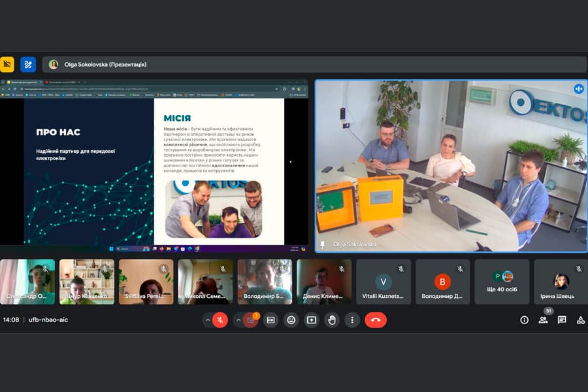Unmute the microphone with the red mic button
This screenshot has width=588, height=392.
pyautogui.click(x=220, y=320)
